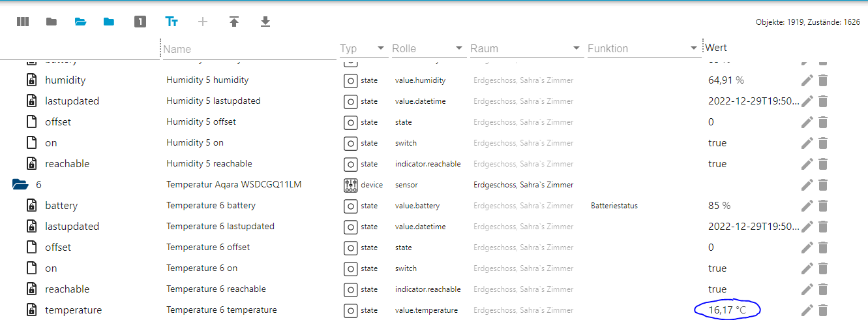Viewport: 868px width, 320px height.
Task: Click the dark collapse-all folders icon
Action: (x=52, y=22)
